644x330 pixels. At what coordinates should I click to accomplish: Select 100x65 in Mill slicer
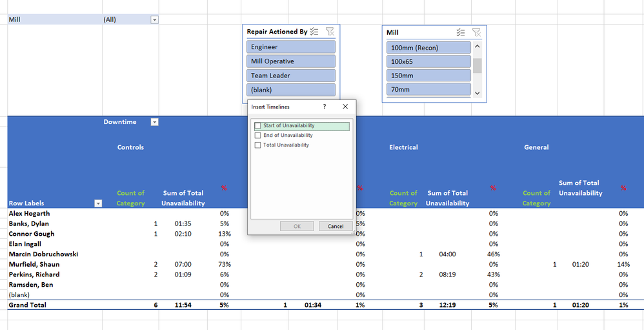(428, 61)
